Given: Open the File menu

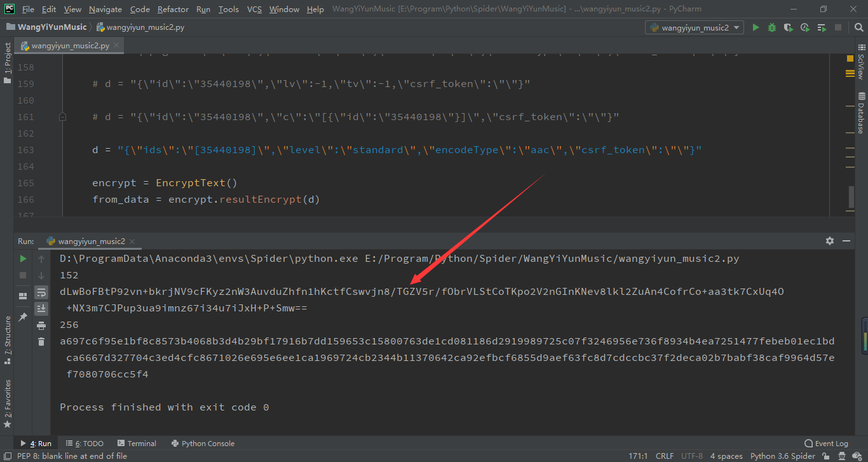Looking at the screenshot, I should (x=28, y=9).
